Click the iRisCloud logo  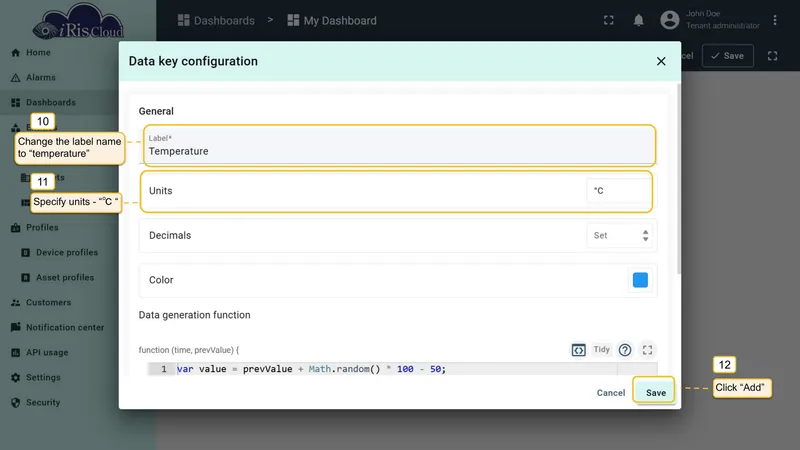click(x=78, y=21)
